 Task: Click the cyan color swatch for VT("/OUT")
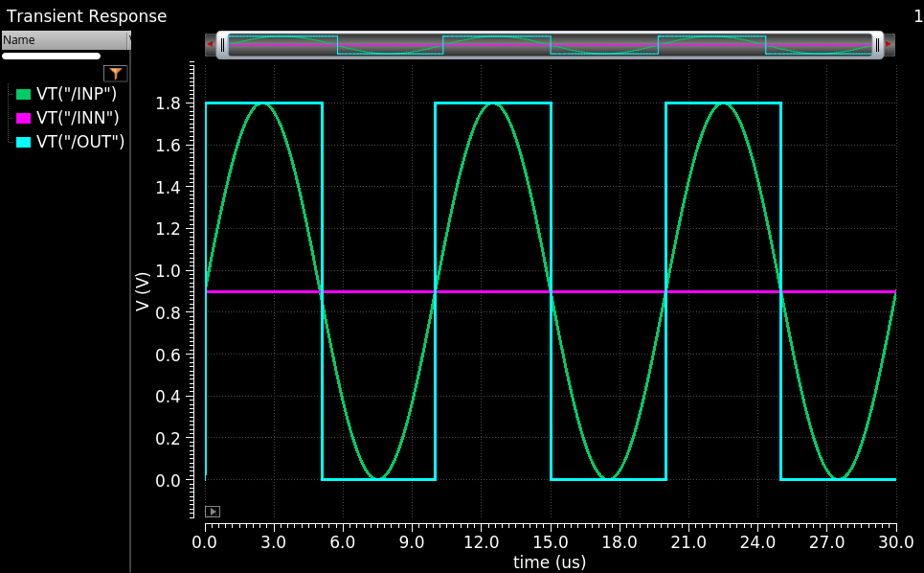(24, 140)
